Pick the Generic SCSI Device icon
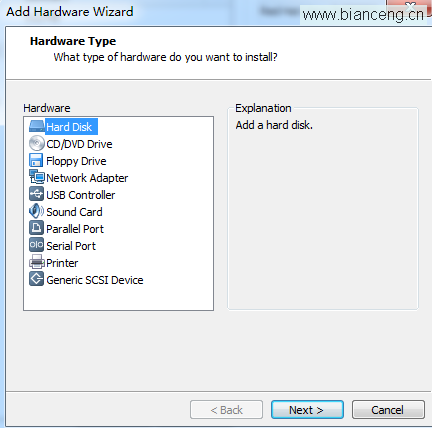The image size is (432, 428). pos(36,279)
